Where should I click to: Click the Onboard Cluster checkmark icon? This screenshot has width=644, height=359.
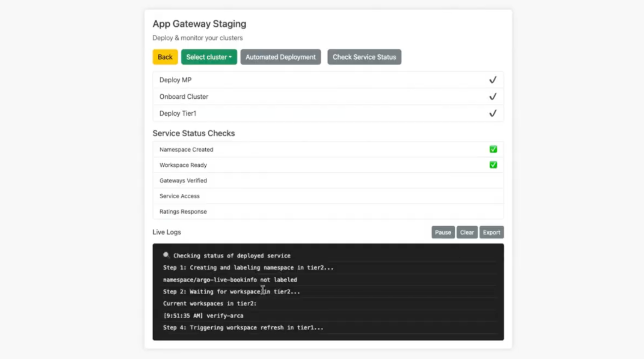493,97
